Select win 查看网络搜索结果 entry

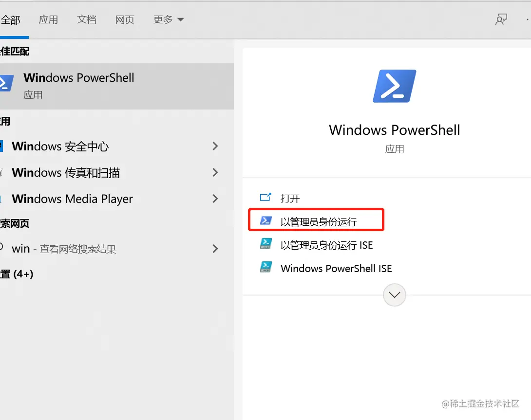pos(117,249)
